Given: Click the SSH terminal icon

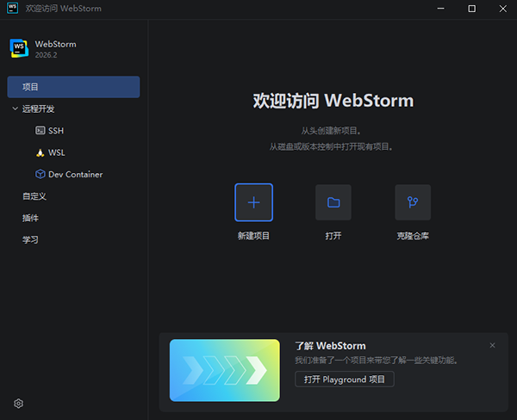Looking at the screenshot, I should point(40,131).
